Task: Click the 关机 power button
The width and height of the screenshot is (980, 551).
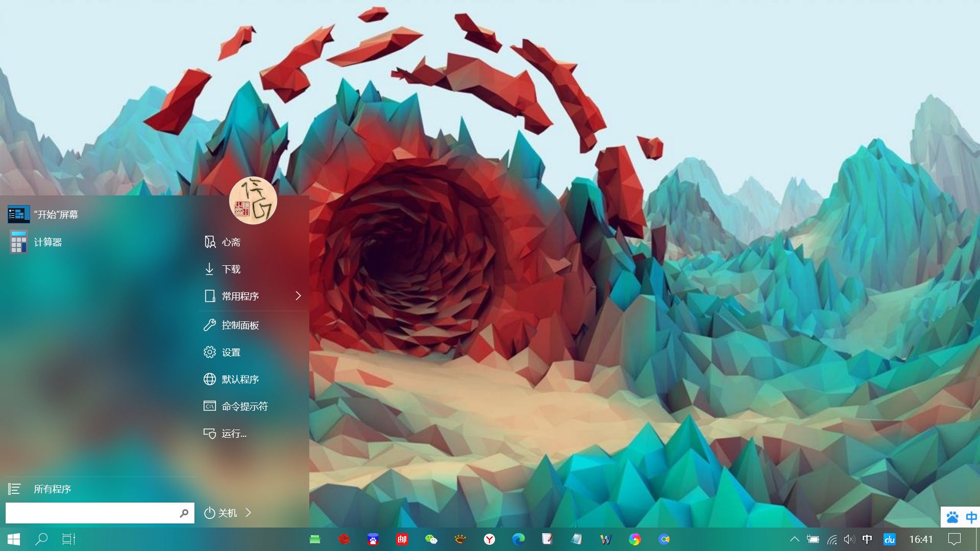Action: click(x=220, y=513)
